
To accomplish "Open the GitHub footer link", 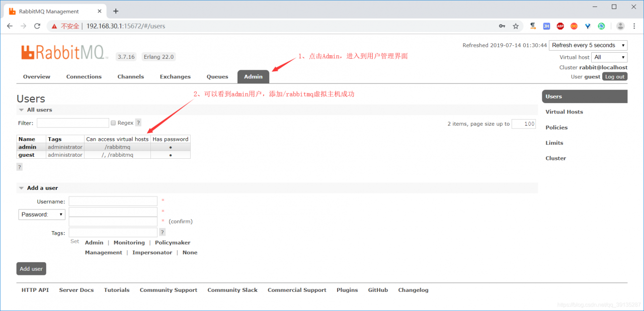I will (x=378, y=290).
